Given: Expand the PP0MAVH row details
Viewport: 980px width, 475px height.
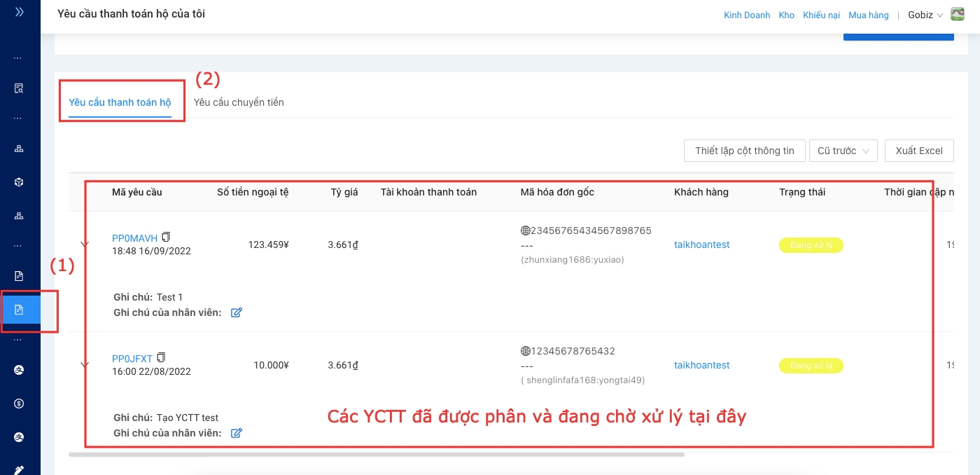Looking at the screenshot, I should click(85, 245).
